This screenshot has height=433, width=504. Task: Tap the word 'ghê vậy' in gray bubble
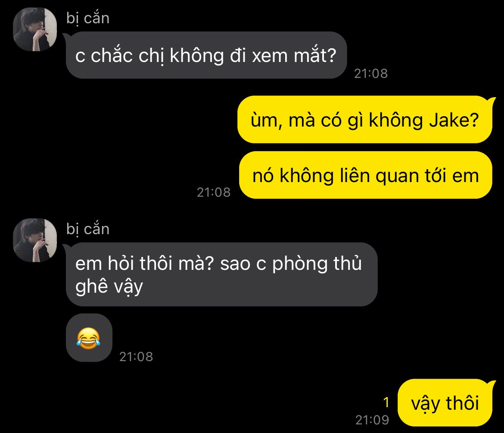(x=109, y=287)
